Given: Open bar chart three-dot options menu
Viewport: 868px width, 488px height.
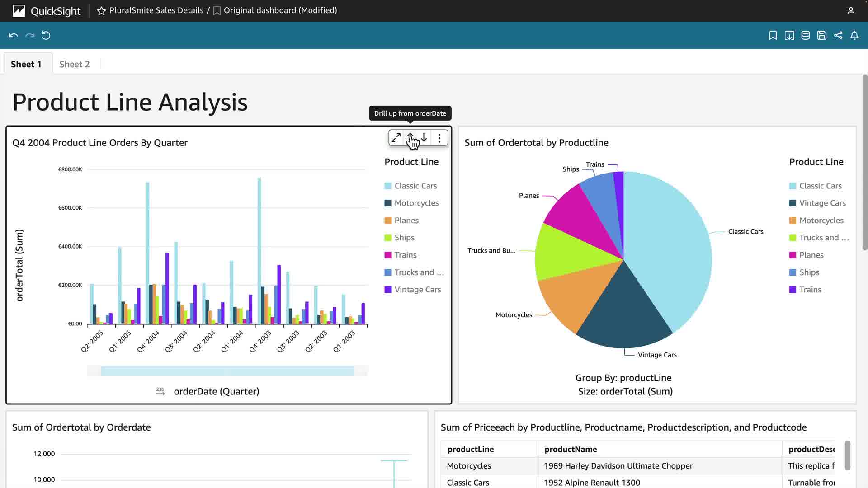Looking at the screenshot, I should click(x=439, y=138).
